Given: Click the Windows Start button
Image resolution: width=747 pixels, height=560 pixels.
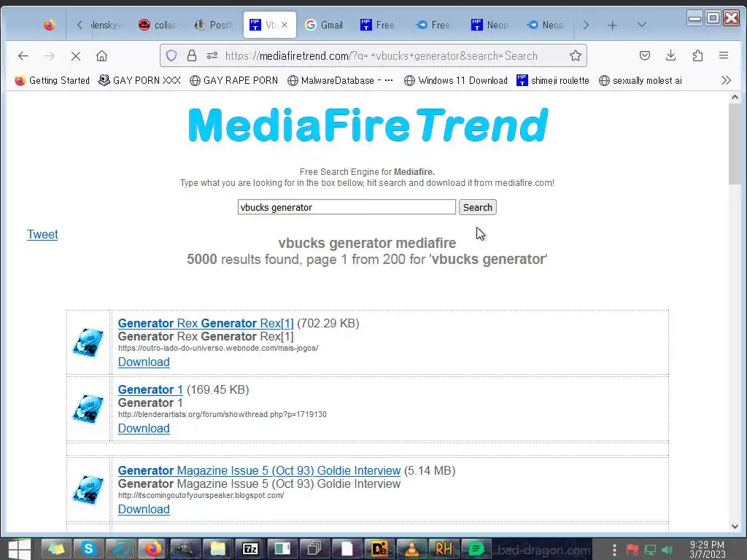Looking at the screenshot, I should coord(20,548).
